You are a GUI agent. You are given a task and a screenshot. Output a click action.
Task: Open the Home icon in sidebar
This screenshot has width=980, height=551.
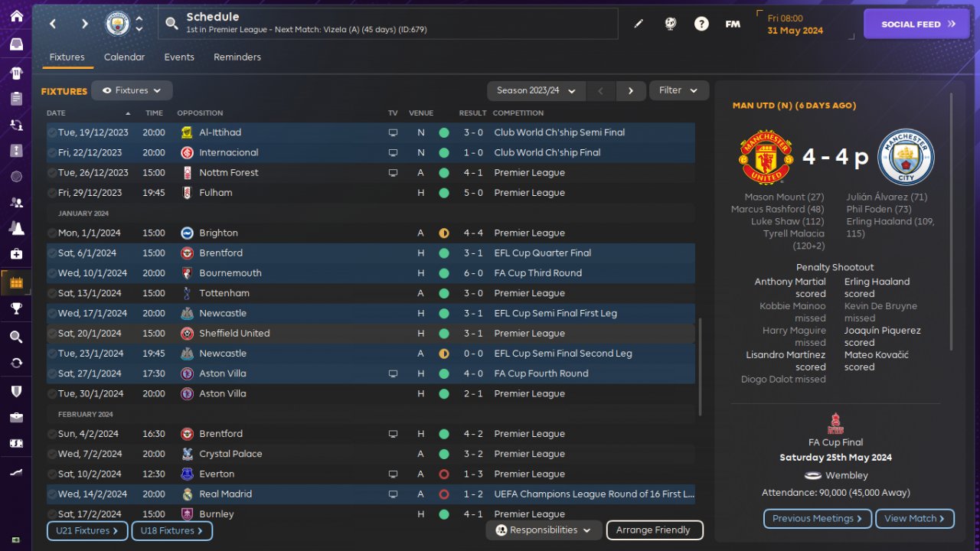coord(16,16)
